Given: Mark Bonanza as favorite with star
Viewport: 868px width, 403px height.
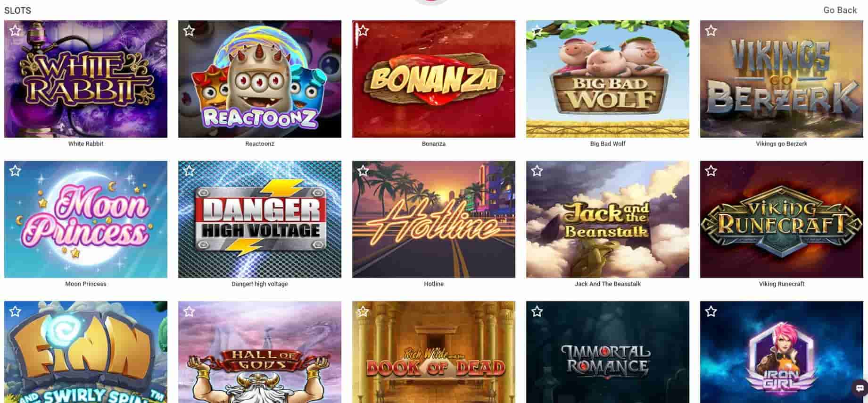Looking at the screenshot, I should click(x=363, y=31).
